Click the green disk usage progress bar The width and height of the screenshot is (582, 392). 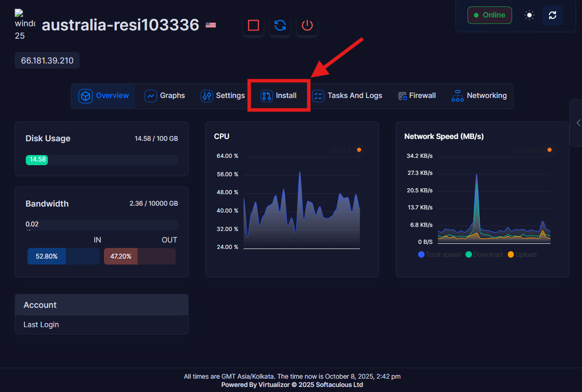tap(37, 160)
